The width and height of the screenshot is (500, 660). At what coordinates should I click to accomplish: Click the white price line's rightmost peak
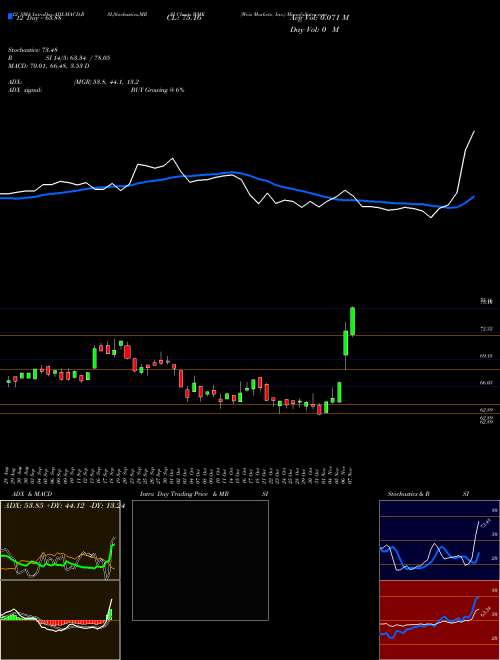[474, 131]
